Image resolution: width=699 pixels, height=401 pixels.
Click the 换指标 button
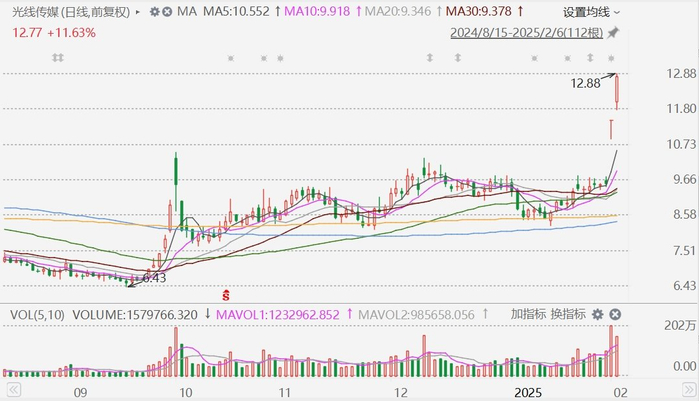point(568,314)
